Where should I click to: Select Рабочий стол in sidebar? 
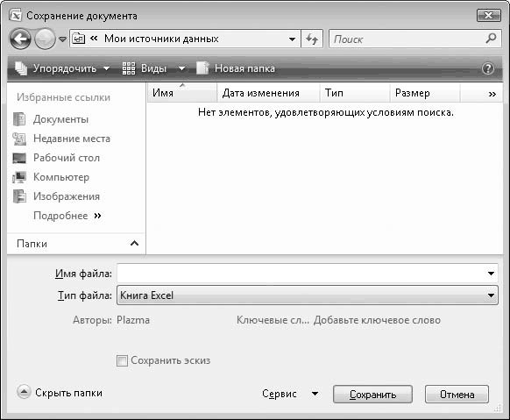[x=56, y=158]
